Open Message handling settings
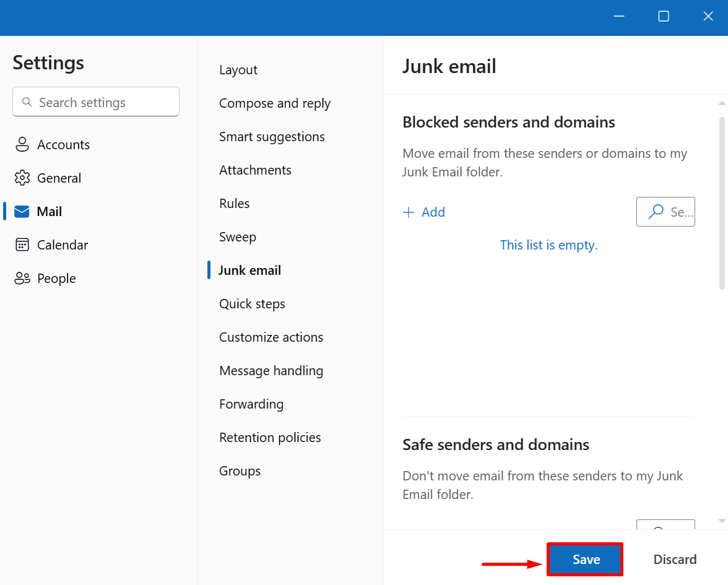The image size is (728, 585). pos(271,370)
